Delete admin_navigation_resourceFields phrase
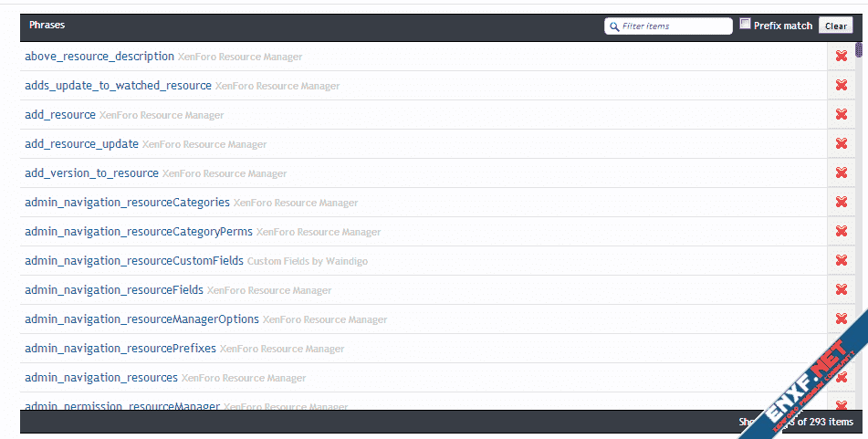Screen dimensions: 868x439 pos(841,290)
